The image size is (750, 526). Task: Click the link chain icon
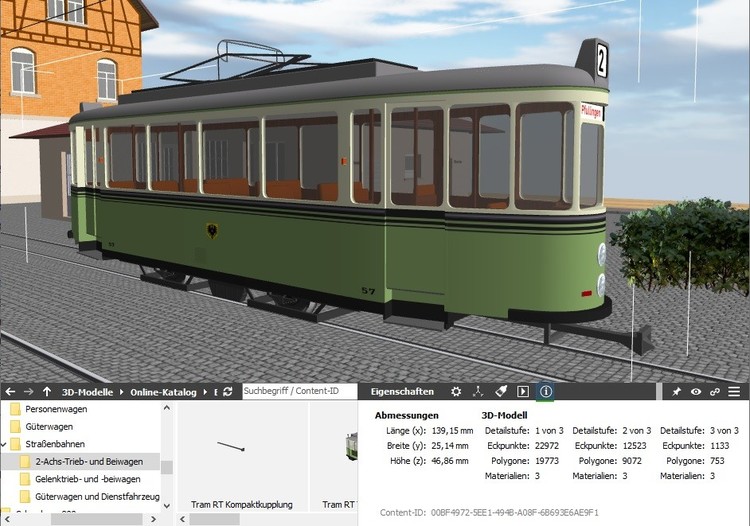click(x=715, y=392)
